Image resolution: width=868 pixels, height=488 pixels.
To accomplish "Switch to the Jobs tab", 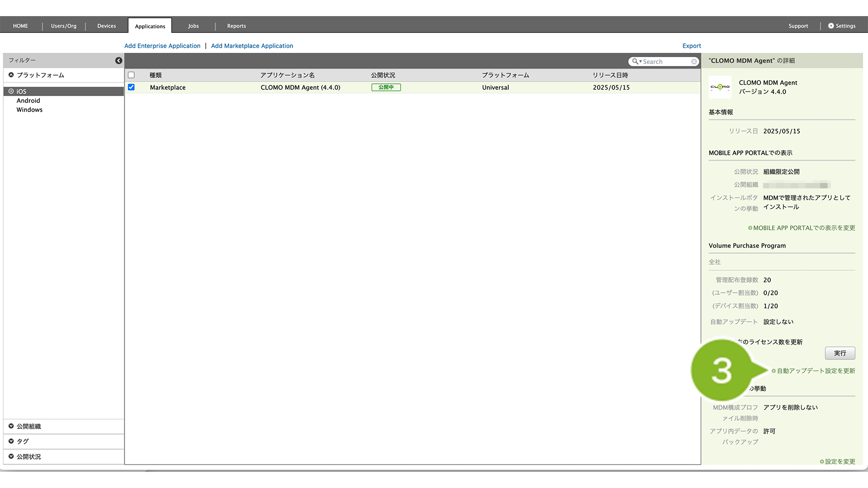I will (193, 26).
